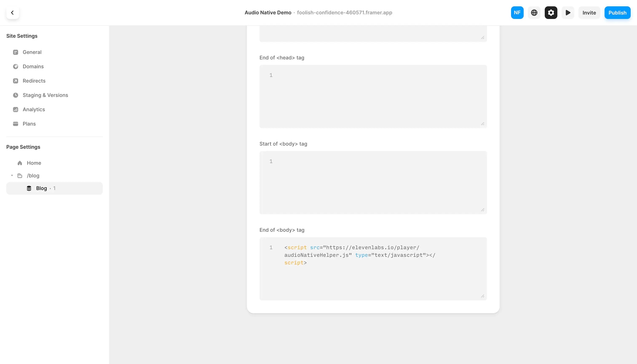Preview site with play icon
637x364 pixels.
(568, 12)
